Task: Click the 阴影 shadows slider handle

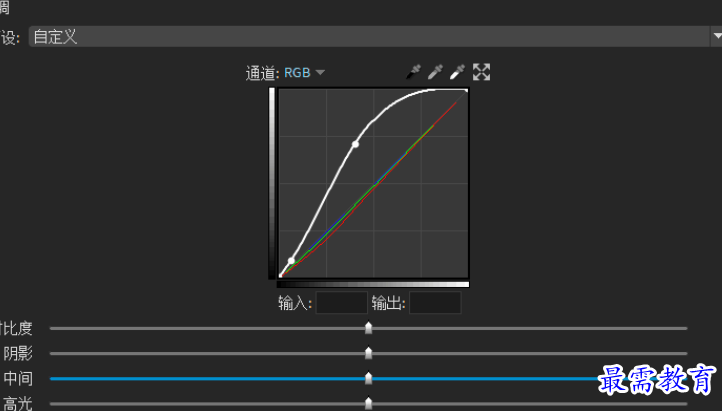Action: tap(368, 353)
